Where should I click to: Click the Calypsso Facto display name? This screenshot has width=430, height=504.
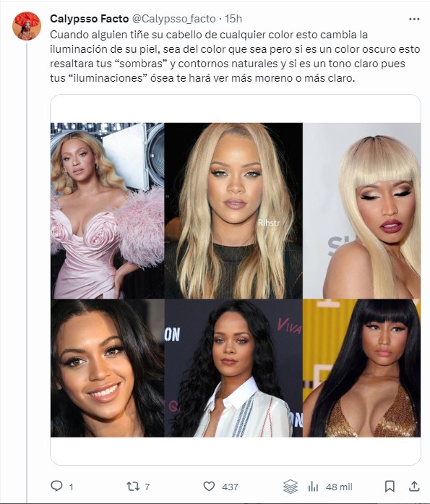pos(90,19)
